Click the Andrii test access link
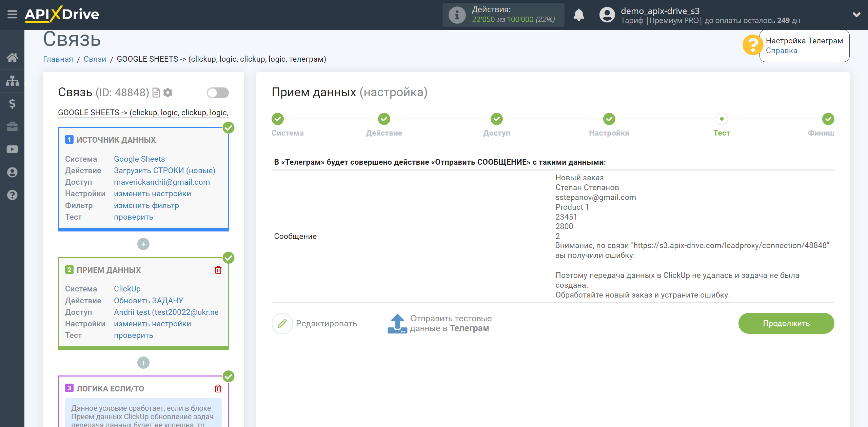Screen dimensions: 868x427 pyautogui.click(x=166, y=312)
